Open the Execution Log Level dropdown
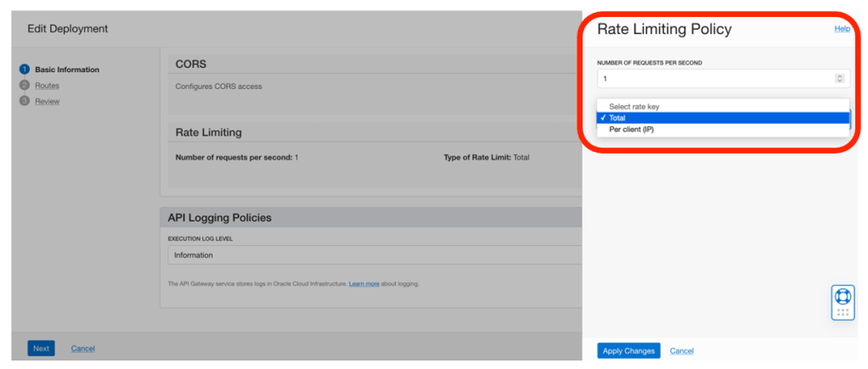Image resolution: width=868 pixels, height=369 pixels. (374, 254)
